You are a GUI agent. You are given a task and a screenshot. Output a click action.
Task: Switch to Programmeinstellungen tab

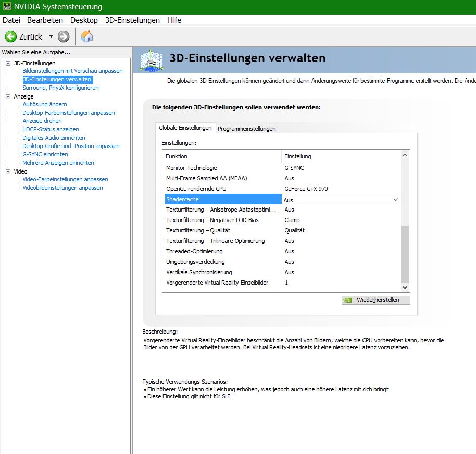click(246, 129)
